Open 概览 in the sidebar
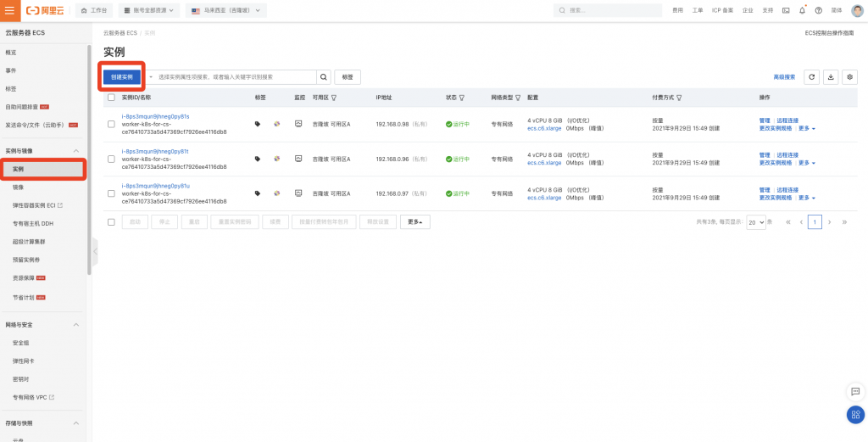The width and height of the screenshot is (868, 442). [x=11, y=52]
